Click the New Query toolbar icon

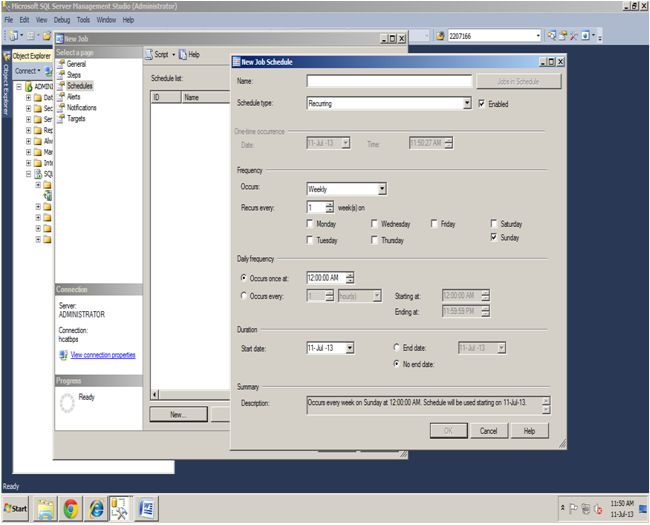[13, 36]
